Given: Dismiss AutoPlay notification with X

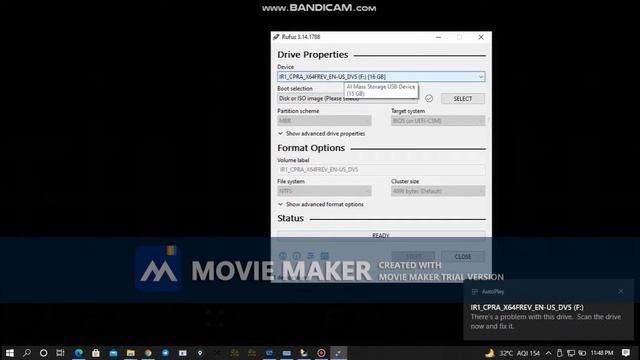Looking at the screenshot, I should point(620,291).
